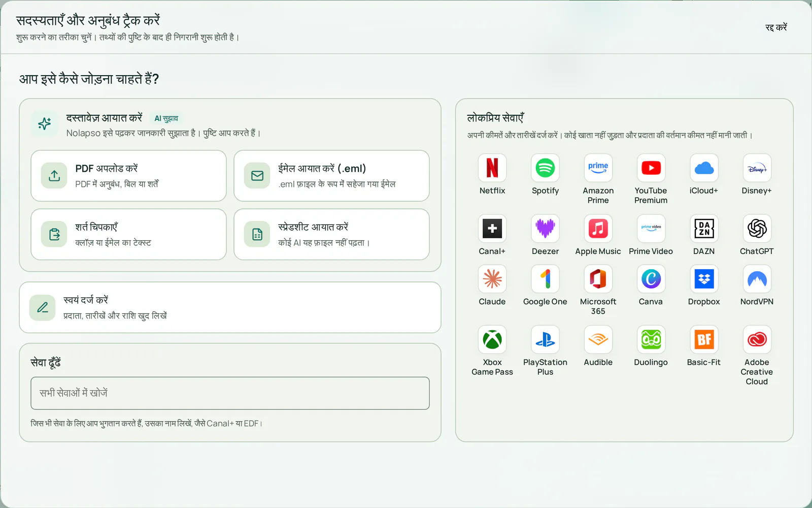The image size is (812, 508).
Task: Pick the Basic-Fit icon
Action: [x=704, y=339]
